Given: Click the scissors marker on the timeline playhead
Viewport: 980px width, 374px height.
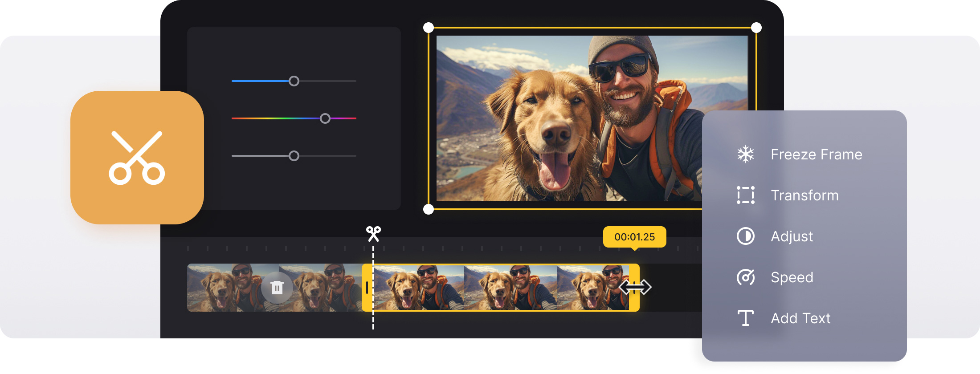Looking at the screenshot, I should (x=373, y=234).
